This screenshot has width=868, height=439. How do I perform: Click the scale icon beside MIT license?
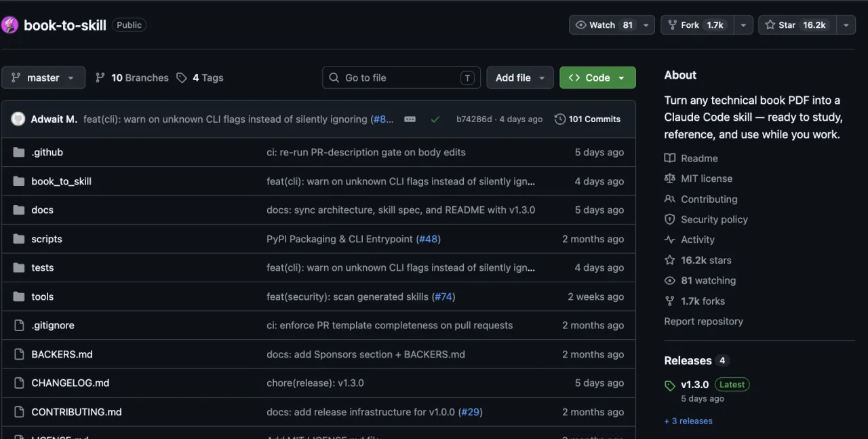[670, 178]
